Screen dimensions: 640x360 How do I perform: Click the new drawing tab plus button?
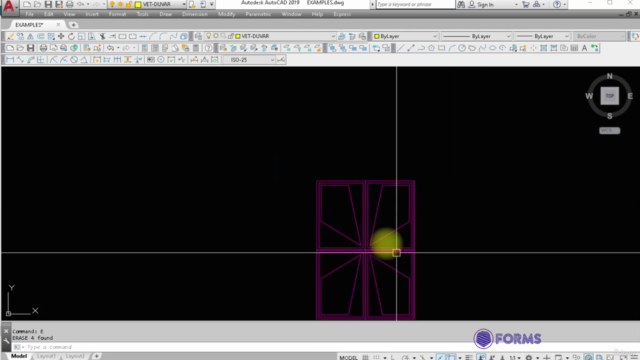[73, 25]
